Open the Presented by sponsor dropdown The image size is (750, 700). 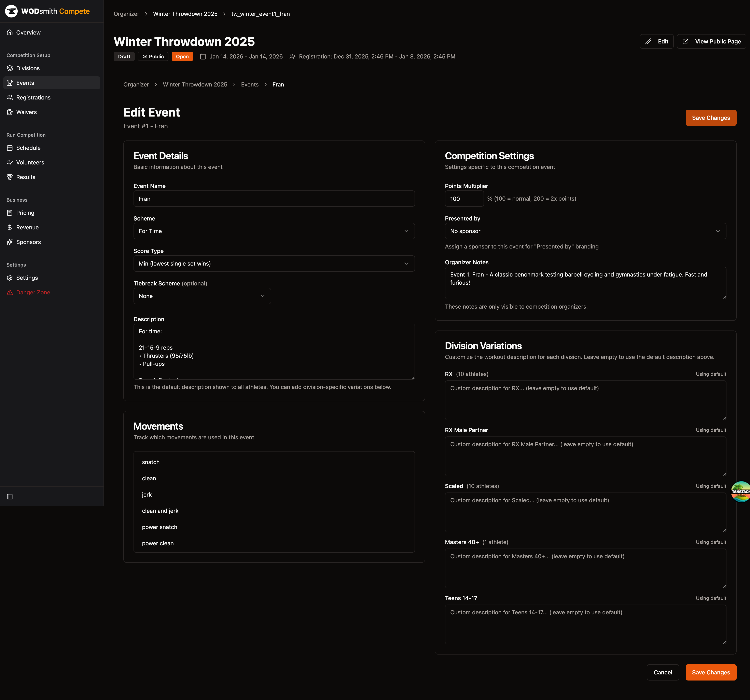[x=585, y=231]
